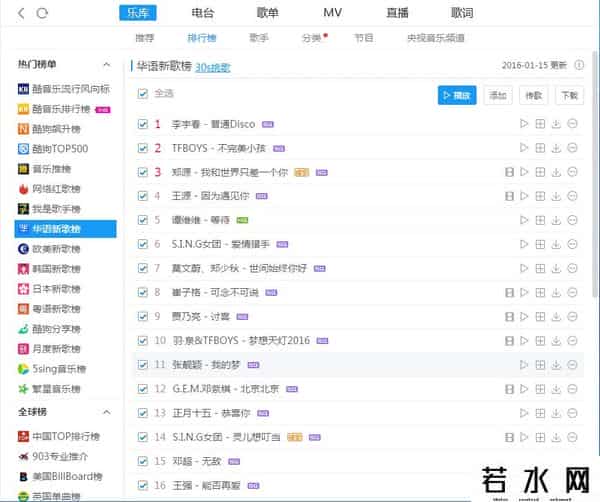
Task: Uncheck song 9 贾乃亮 checkbox
Action: tap(143, 317)
